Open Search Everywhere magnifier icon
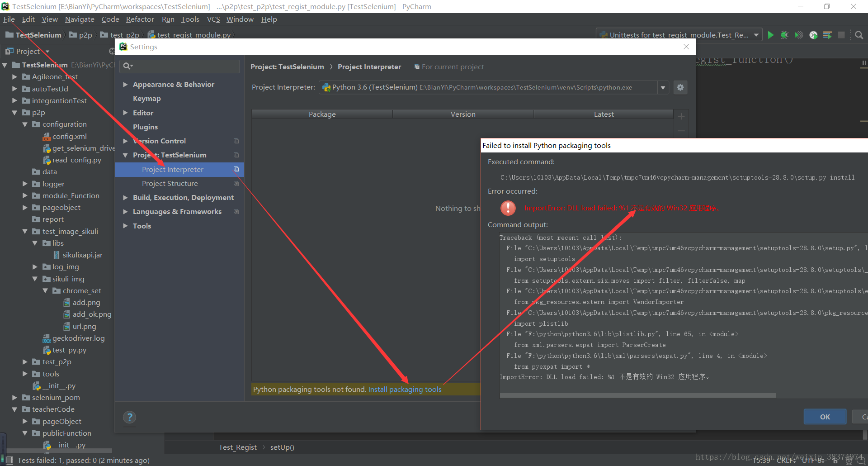 pos(859,35)
